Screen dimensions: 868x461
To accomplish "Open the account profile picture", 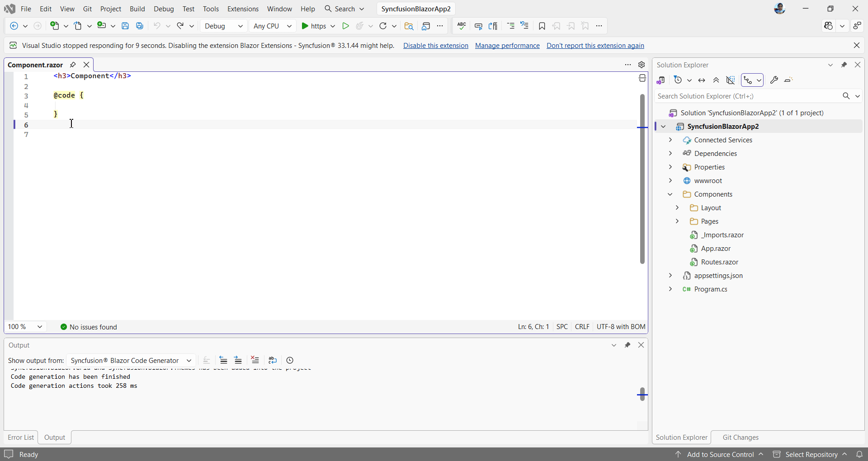I will coord(779,9).
